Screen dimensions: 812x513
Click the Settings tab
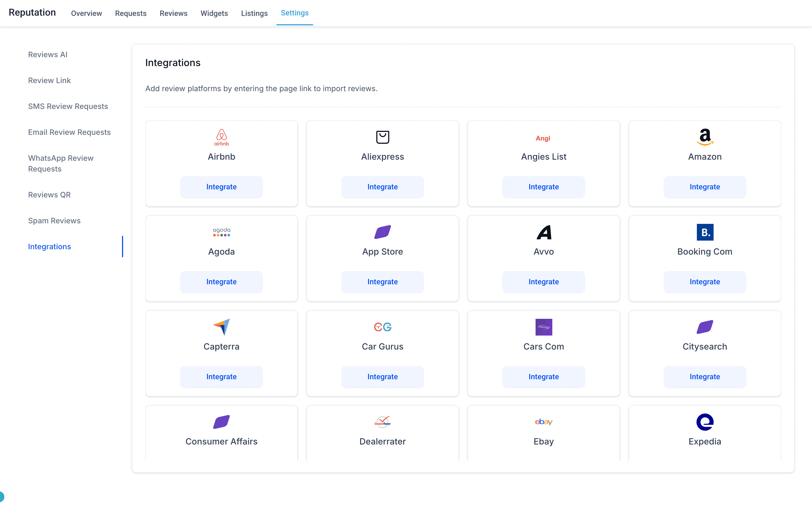pos(295,13)
